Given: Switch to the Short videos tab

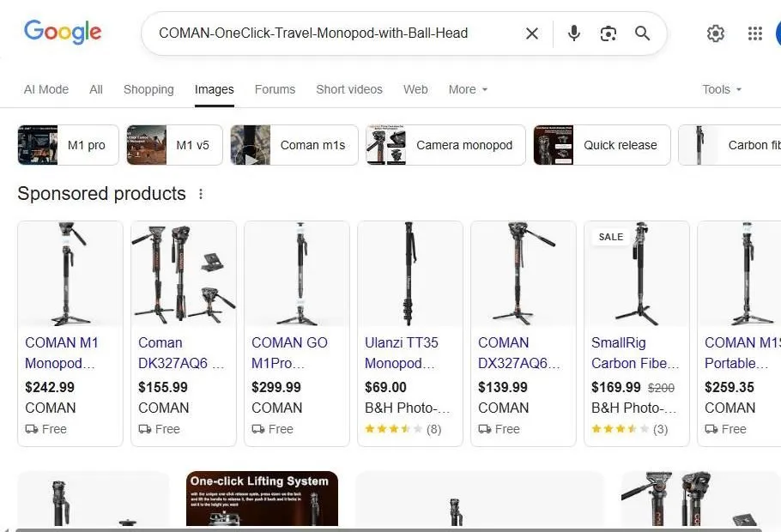Looking at the screenshot, I should coord(348,89).
